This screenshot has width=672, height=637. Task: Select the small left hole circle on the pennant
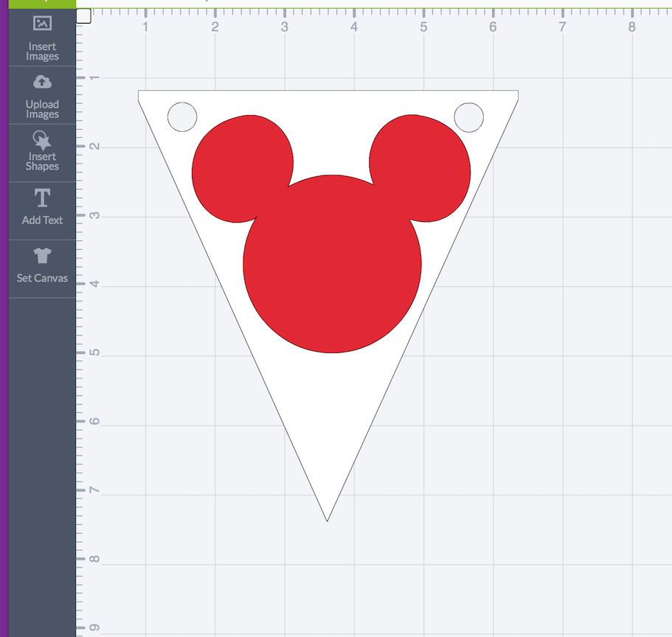(x=182, y=117)
